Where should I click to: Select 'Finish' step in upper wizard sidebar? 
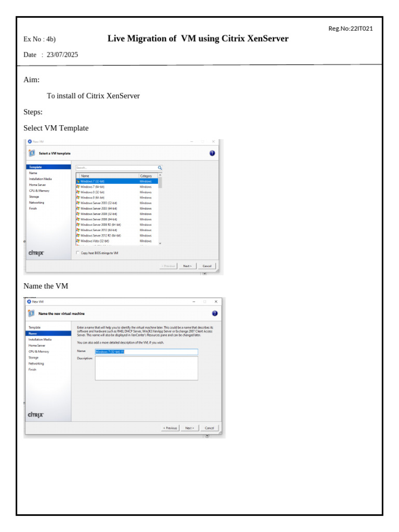33,209
